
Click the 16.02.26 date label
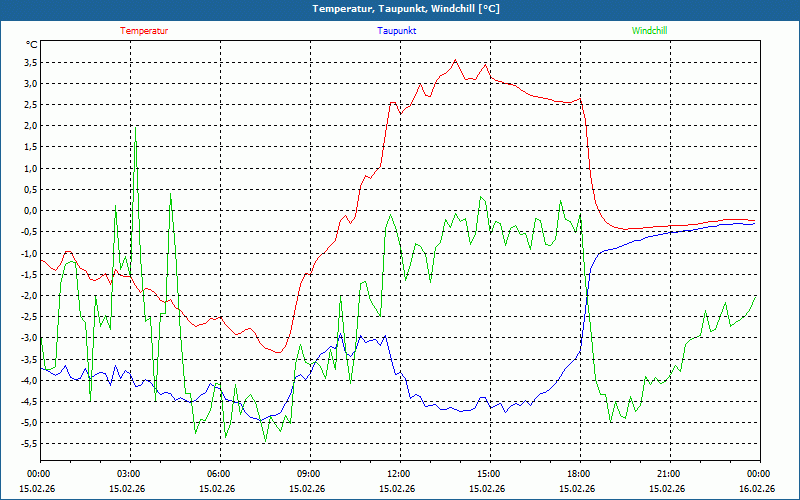pyautogui.click(x=757, y=489)
